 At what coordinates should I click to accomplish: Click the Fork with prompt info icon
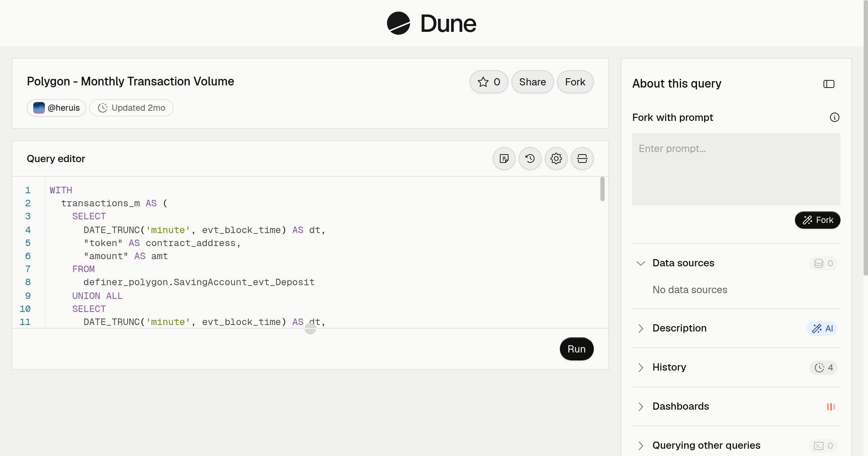click(x=835, y=117)
